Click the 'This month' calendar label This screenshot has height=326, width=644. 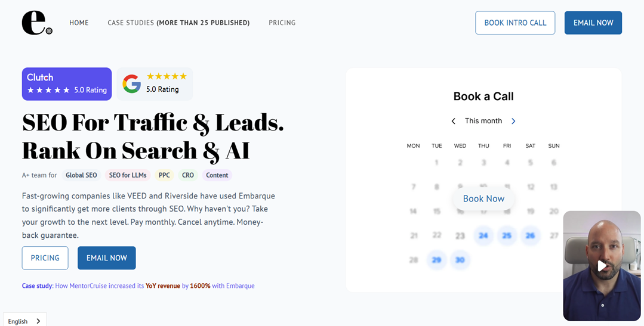coord(483,121)
